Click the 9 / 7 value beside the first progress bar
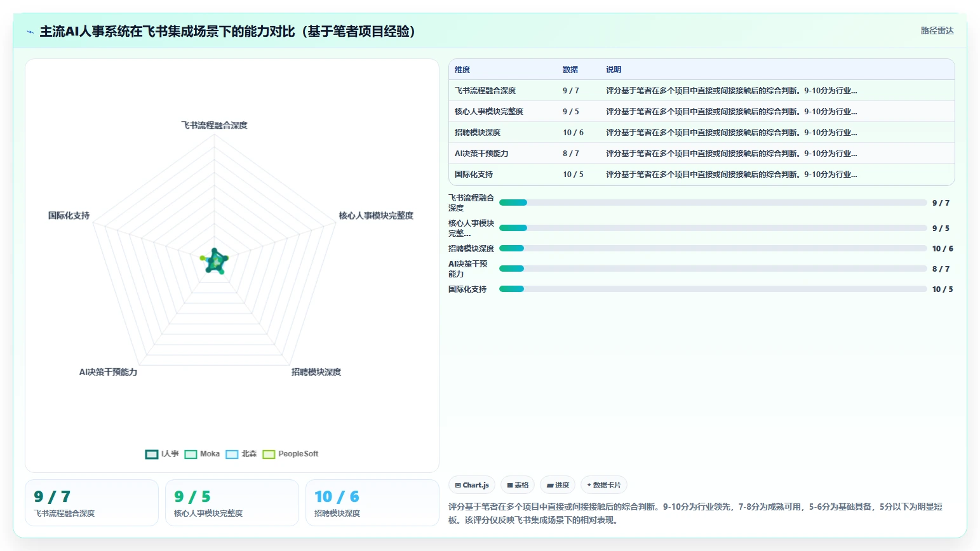This screenshot has width=980, height=551. click(941, 203)
